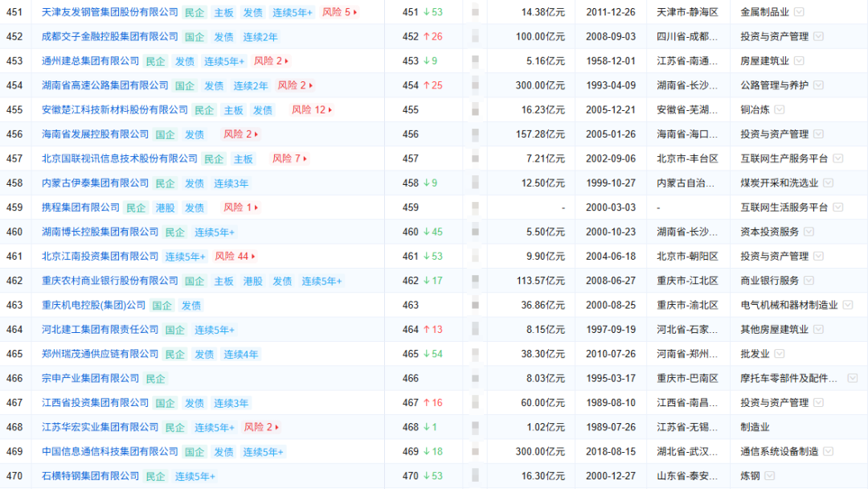
Task: Open dropdown next to 通信系统设备制造
Action: (x=828, y=451)
